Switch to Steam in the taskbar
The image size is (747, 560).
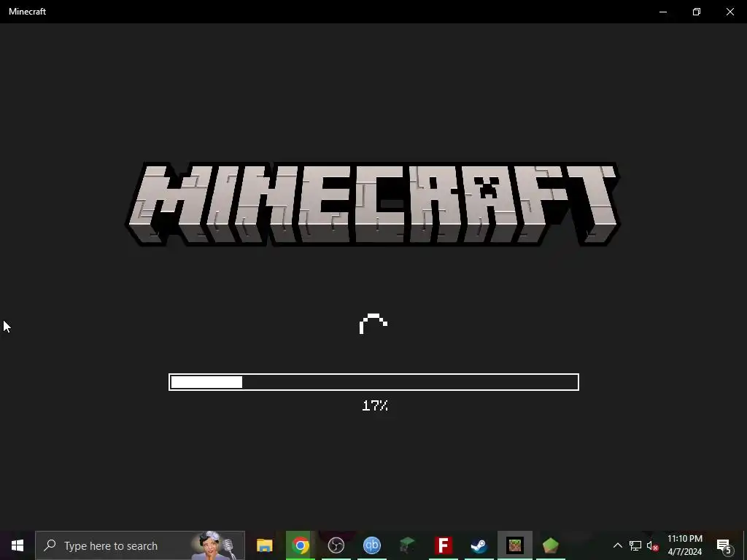pos(479,545)
